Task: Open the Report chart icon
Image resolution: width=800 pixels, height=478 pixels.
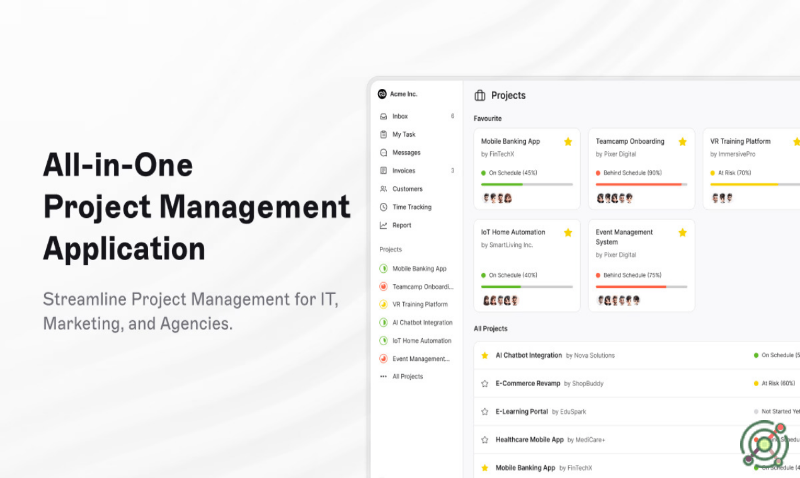Action: click(383, 225)
